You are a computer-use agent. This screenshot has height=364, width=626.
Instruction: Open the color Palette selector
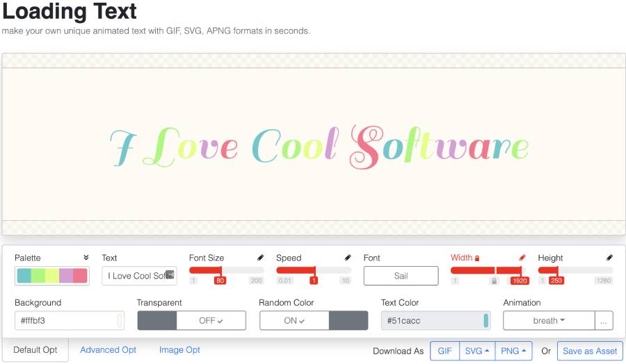[52, 276]
